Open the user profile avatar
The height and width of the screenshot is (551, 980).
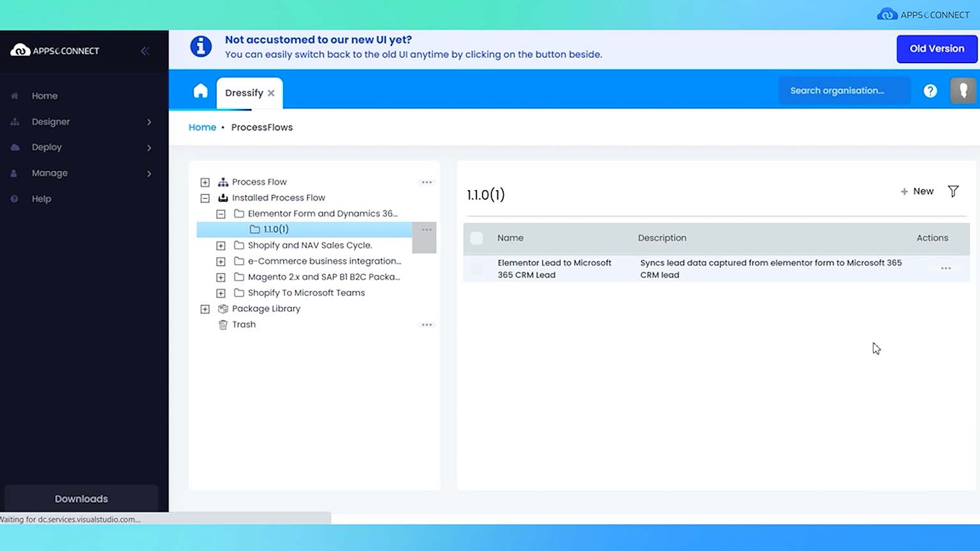click(x=963, y=91)
